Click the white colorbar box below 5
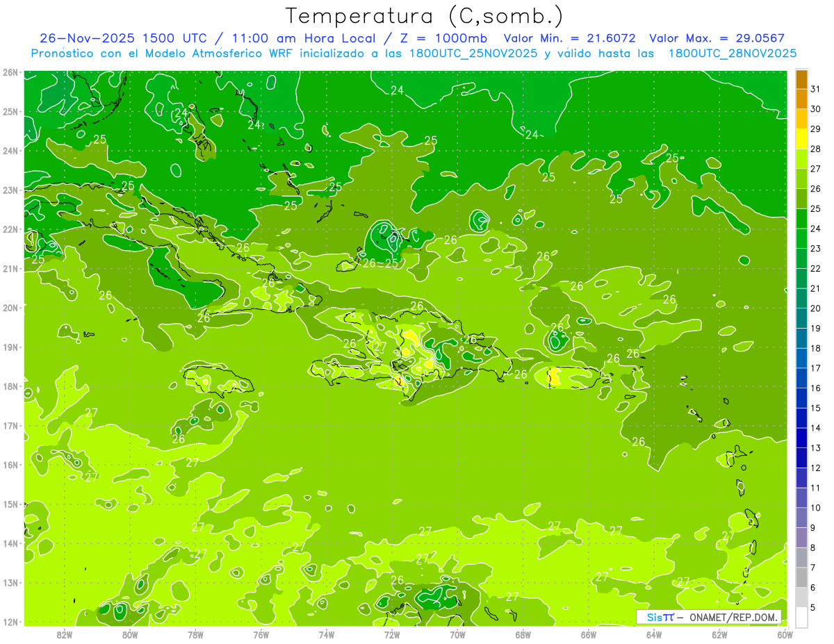The image size is (834, 644). tap(801, 617)
